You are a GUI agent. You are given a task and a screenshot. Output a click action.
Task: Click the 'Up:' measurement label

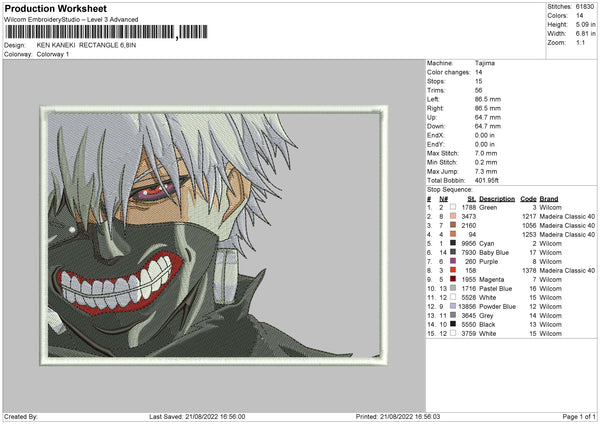coord(432,117)
